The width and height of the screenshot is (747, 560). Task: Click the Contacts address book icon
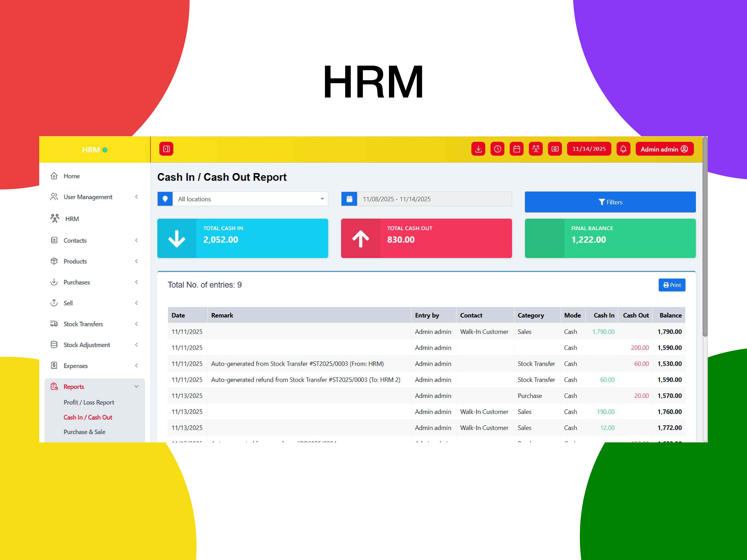54,240
